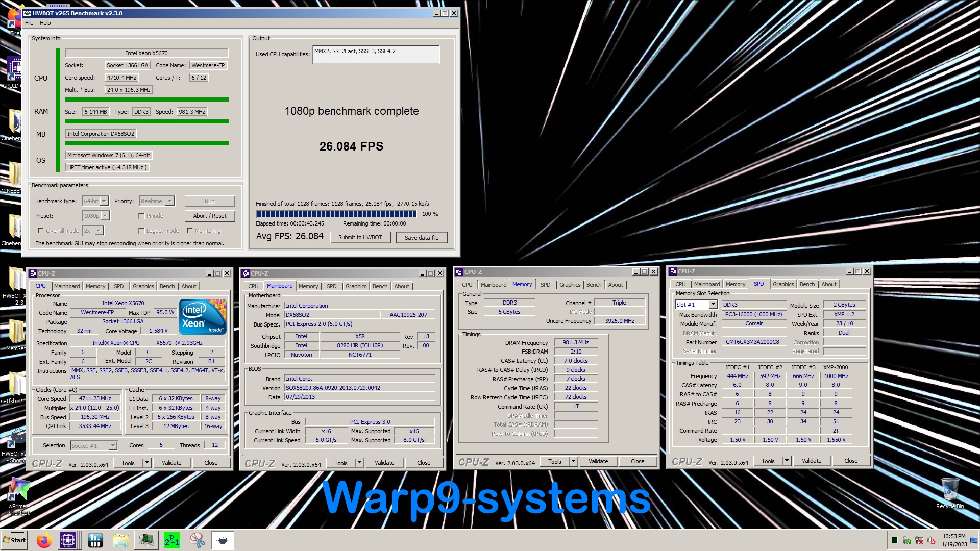The image size is (980, 551).
Task: Open the Recycle Bin desktop icon
Action: click(950, 493)
